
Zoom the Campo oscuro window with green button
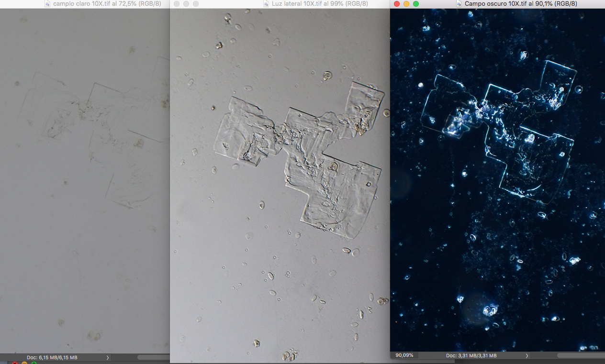(416, 4)
